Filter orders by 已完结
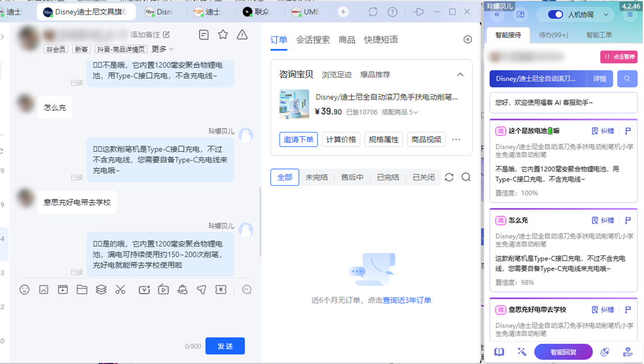Screen dimensions: 644x364 pyautogui.click(x=388, y=177)
